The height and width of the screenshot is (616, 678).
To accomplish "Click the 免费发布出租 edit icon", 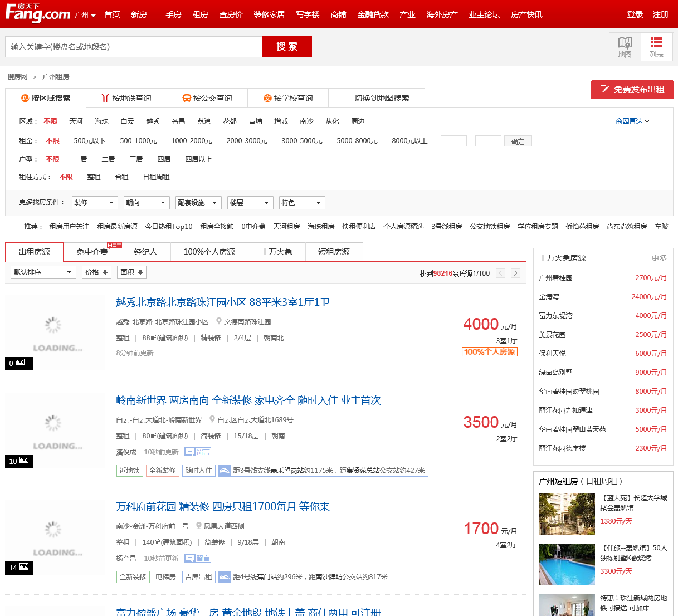I will pyautogui.click(x=604, y=90).
